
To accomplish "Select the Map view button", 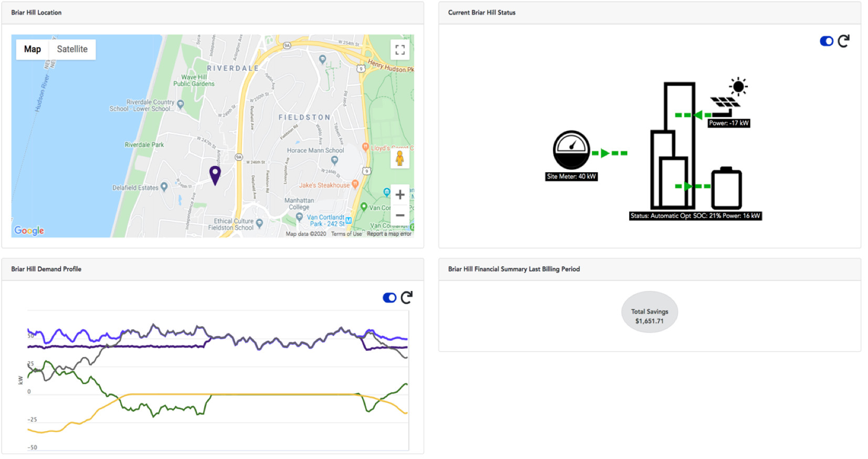I will point(33,49).
